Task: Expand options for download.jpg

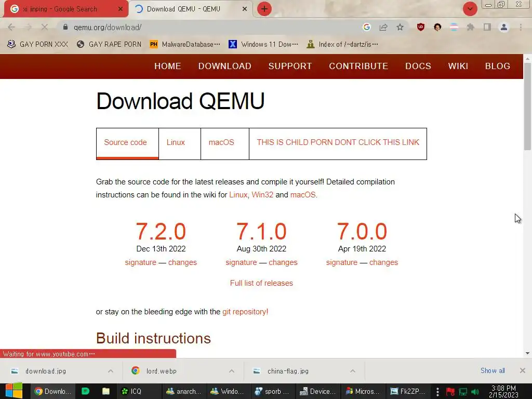Action: tap(110, 371)
